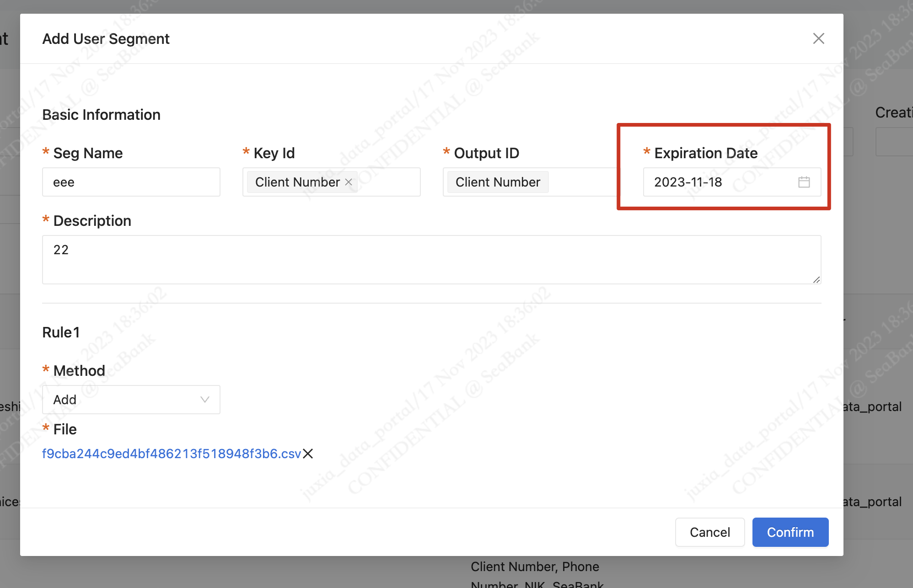Click the Client Number tag text in Key Id
Viewport: 913px width, 588px height.
pos(297,182)
